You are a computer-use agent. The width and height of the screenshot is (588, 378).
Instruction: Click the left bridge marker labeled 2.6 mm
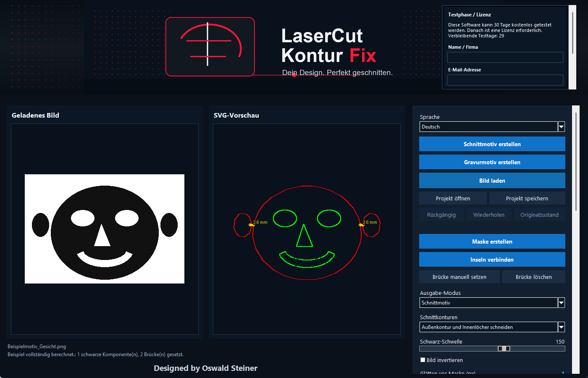coord(252,225)
